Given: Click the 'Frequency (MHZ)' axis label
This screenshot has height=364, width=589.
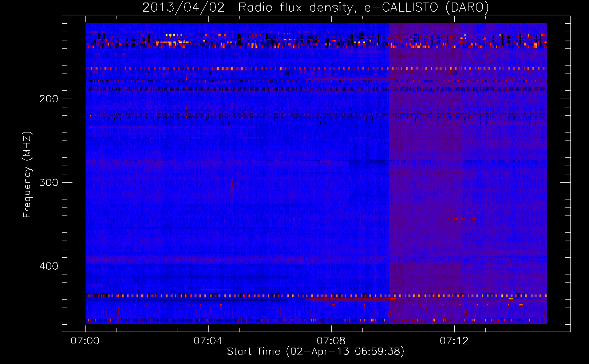Looking at the screenshot, I should click(27, 175).
